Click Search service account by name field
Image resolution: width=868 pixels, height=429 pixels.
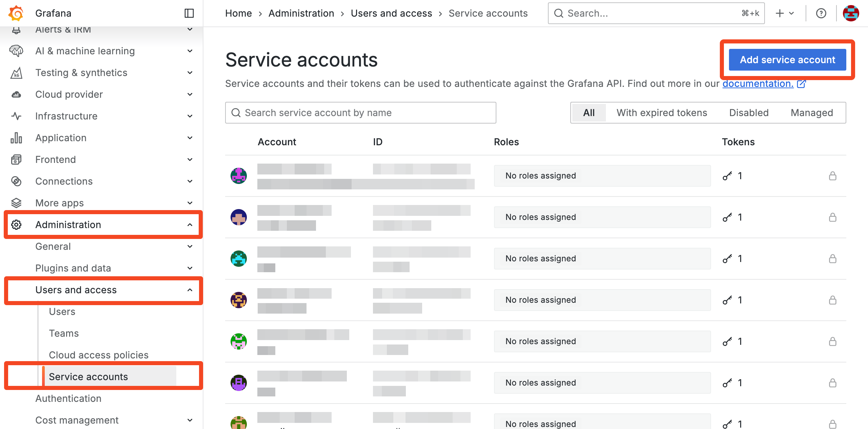pyautogui.click(x=360, y=113)
